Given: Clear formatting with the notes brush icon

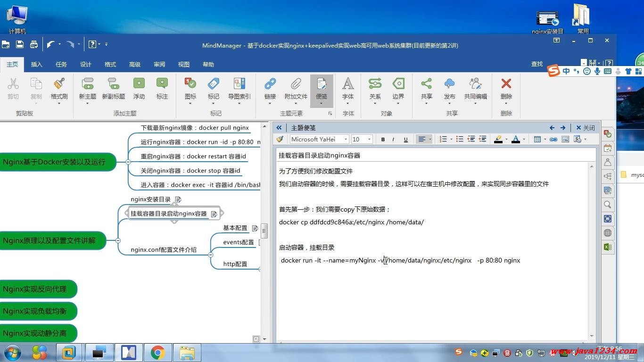Looking at the screenshot, I should (x=280, y=139).
